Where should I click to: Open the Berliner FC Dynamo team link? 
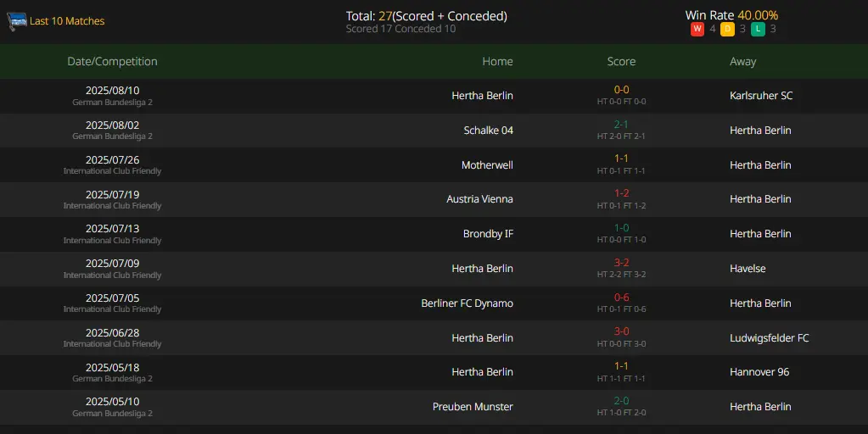(x=468, y=303)
